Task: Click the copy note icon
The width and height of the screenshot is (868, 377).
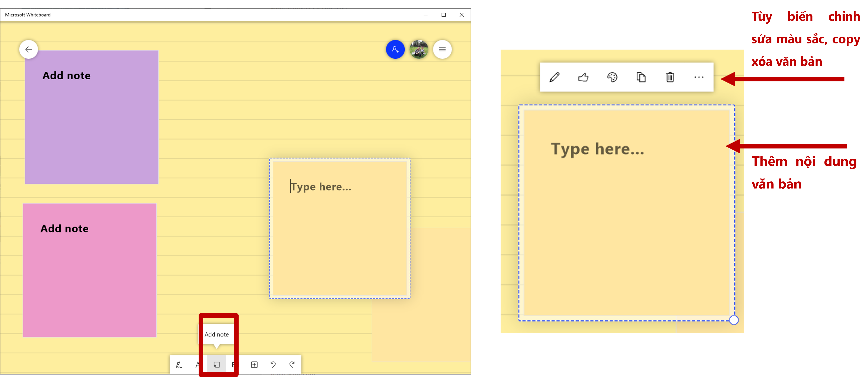Action: (641, 77)
